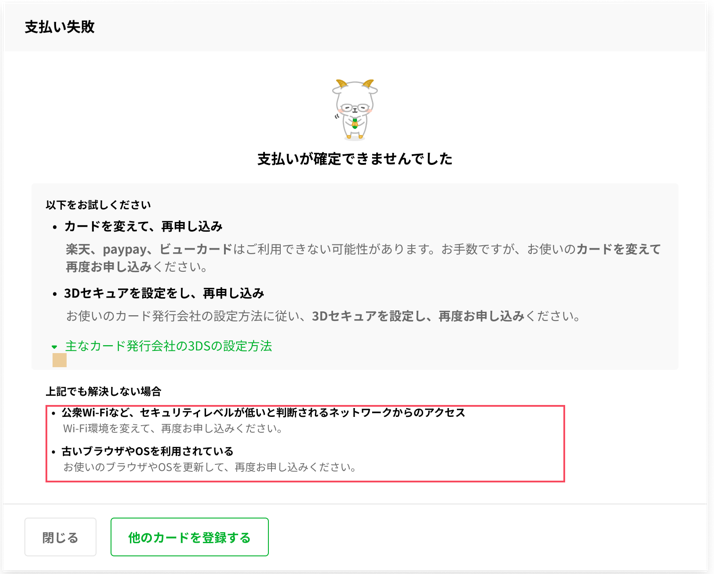
Task: Click bullet 公衆Wi-Fiなど、セキュリティレベルが低い
Action: [x=263, y=412]
